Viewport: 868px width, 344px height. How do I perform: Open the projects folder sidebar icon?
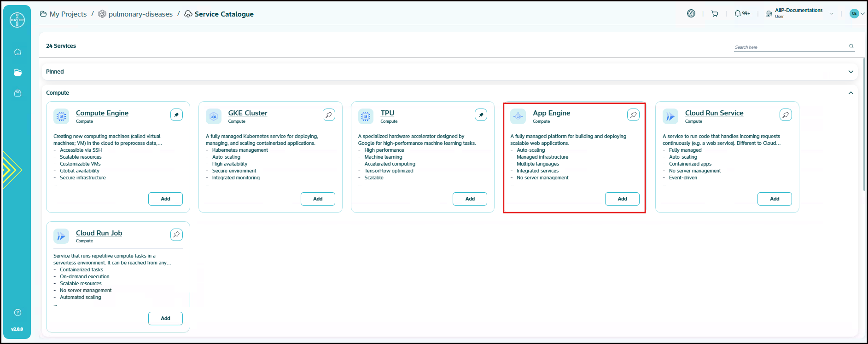17,73
